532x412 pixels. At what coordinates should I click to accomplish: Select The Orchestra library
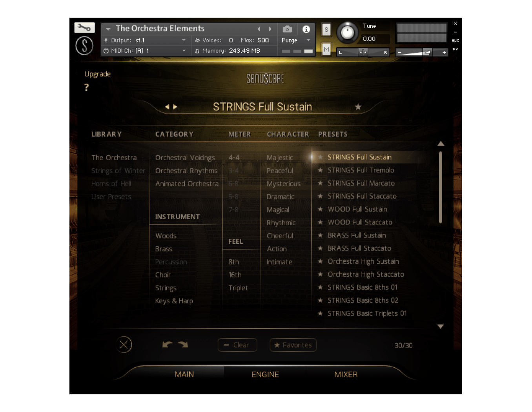point(114,157)
